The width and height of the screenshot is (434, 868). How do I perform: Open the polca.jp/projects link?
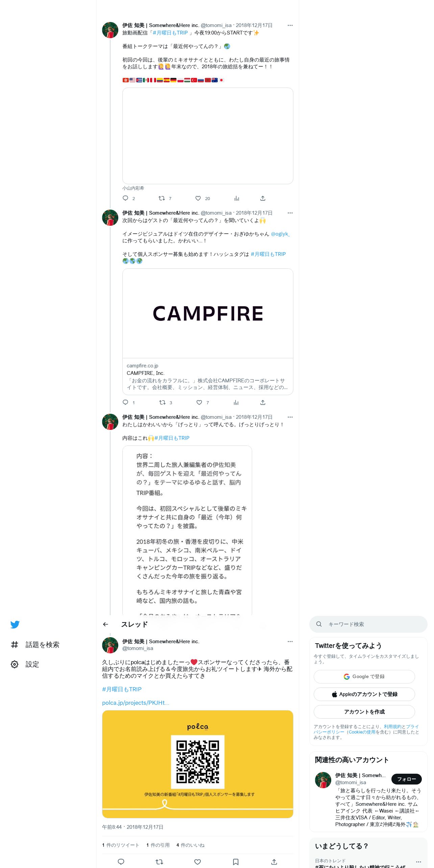[136, 703]
